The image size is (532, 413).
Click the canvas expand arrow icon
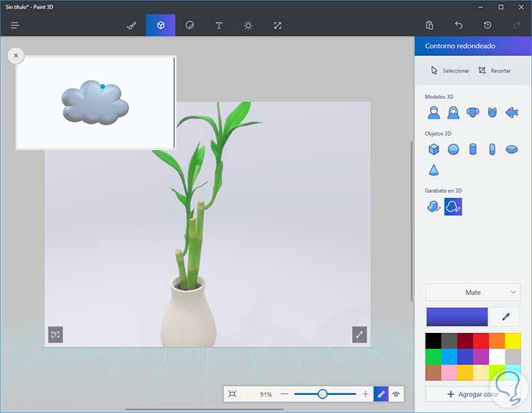[359, 334]
